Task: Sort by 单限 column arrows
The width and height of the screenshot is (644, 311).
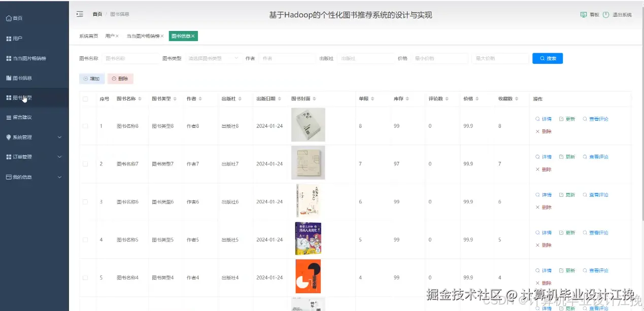Action: pos(373,99)
